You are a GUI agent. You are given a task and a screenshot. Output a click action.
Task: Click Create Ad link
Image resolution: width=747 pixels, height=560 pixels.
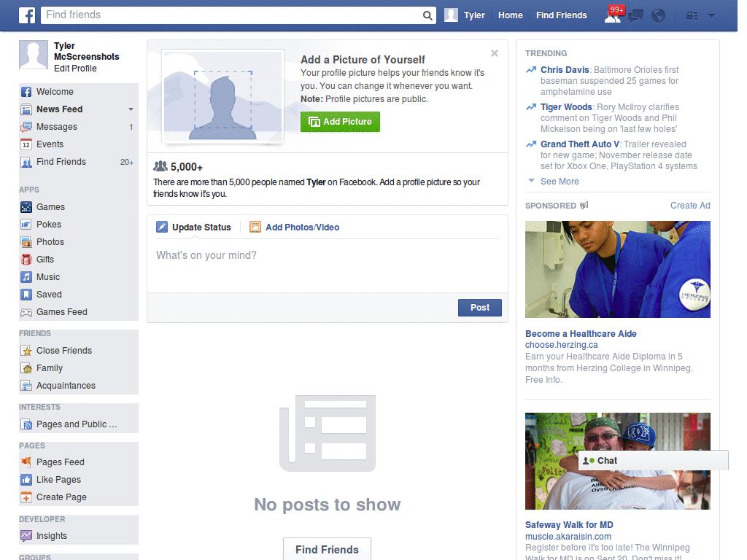coord(690,205)
